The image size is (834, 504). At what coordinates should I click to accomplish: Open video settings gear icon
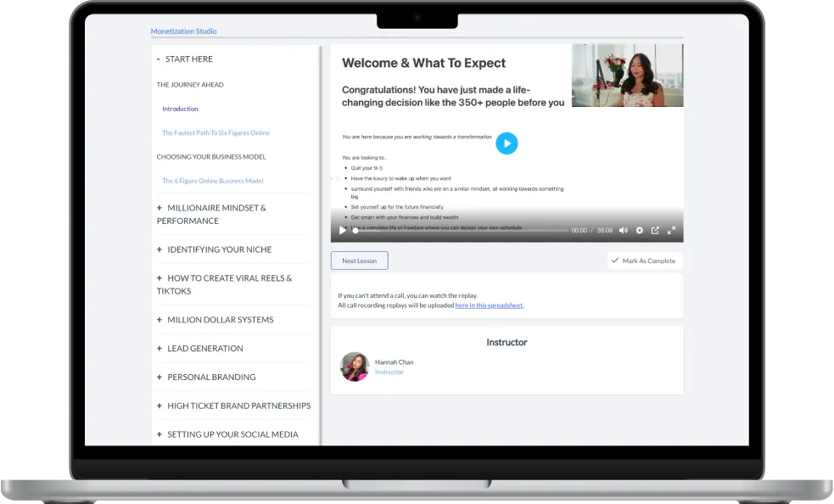click(640, 231)
